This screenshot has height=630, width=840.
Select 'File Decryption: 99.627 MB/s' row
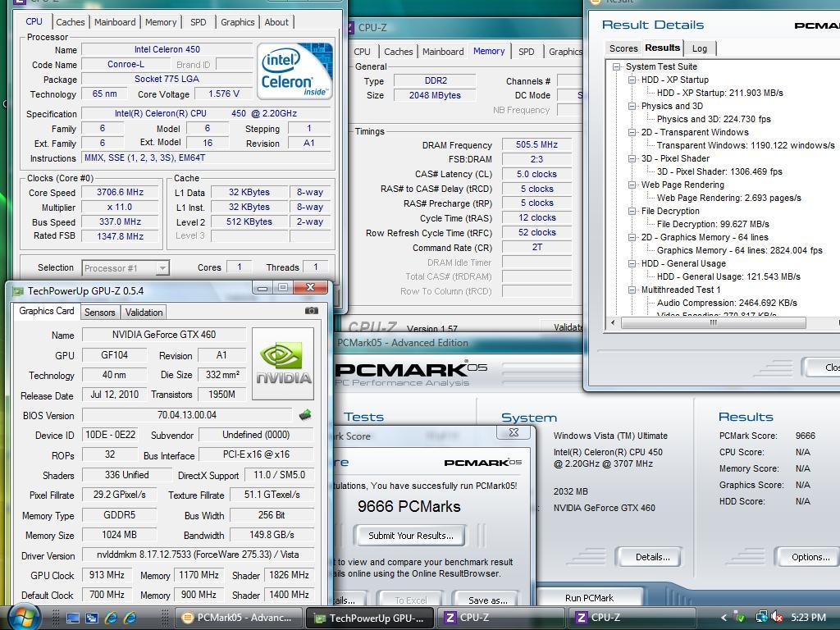[x=713, y=224]
